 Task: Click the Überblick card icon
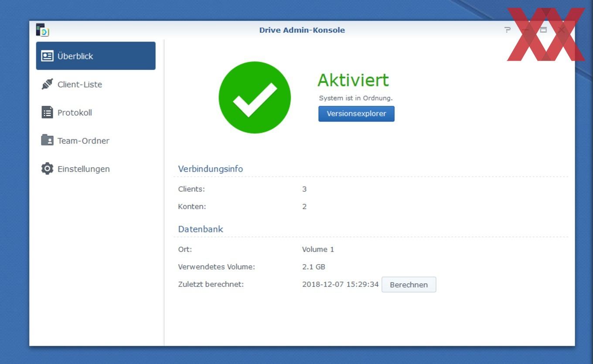tap(47, 56)
